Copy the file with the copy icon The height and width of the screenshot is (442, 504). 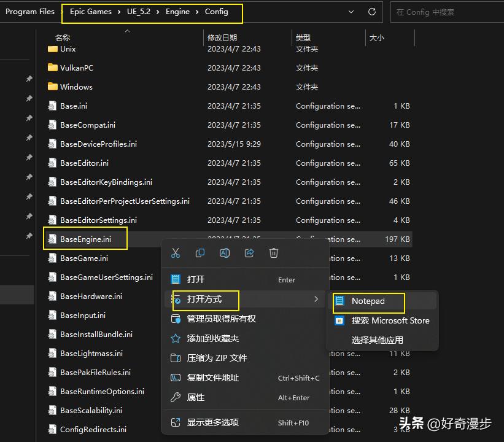pyautogui.click(x=201, y=252)
